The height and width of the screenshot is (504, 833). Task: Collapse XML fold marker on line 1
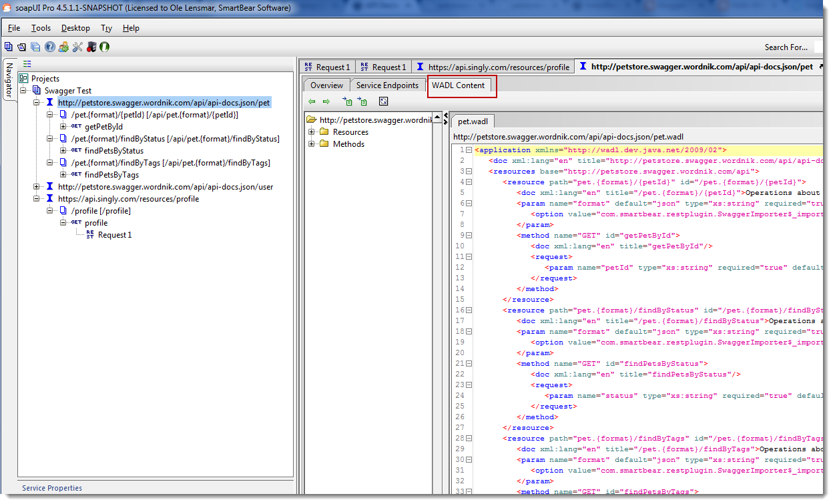coord(469,150)
